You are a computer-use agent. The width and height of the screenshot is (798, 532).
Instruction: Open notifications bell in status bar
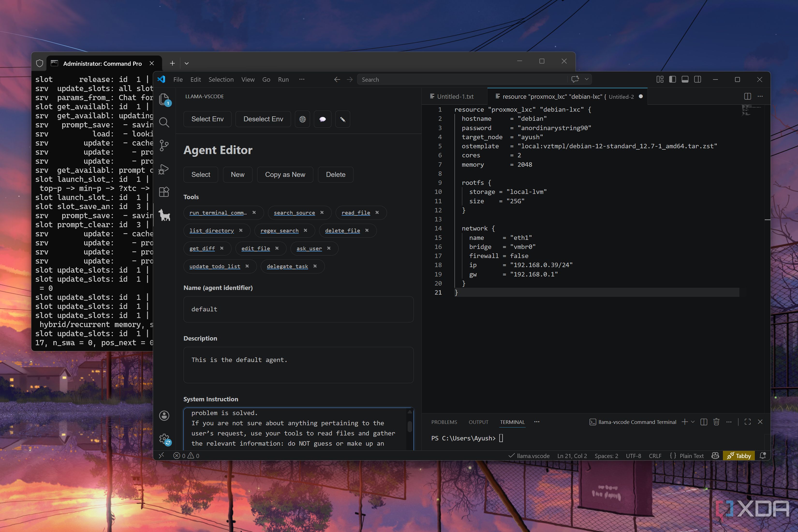[x=763, y=456]
